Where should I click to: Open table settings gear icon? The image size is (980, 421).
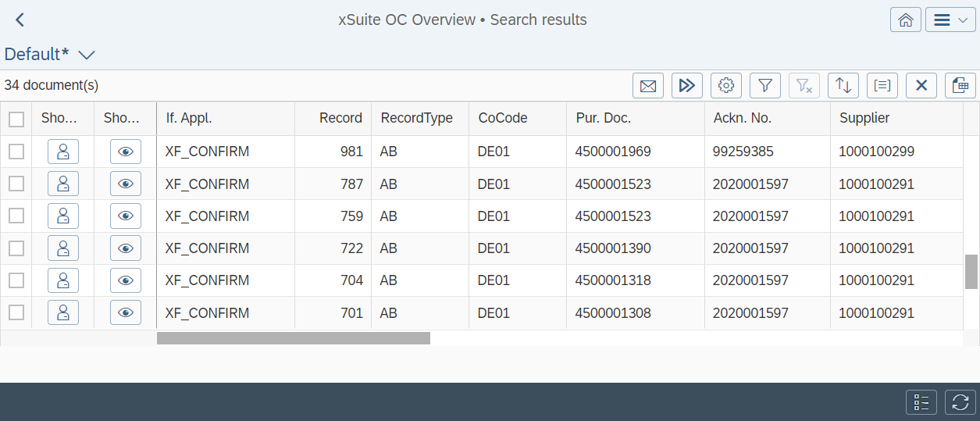pyautogui.click(x=726, y=86)
